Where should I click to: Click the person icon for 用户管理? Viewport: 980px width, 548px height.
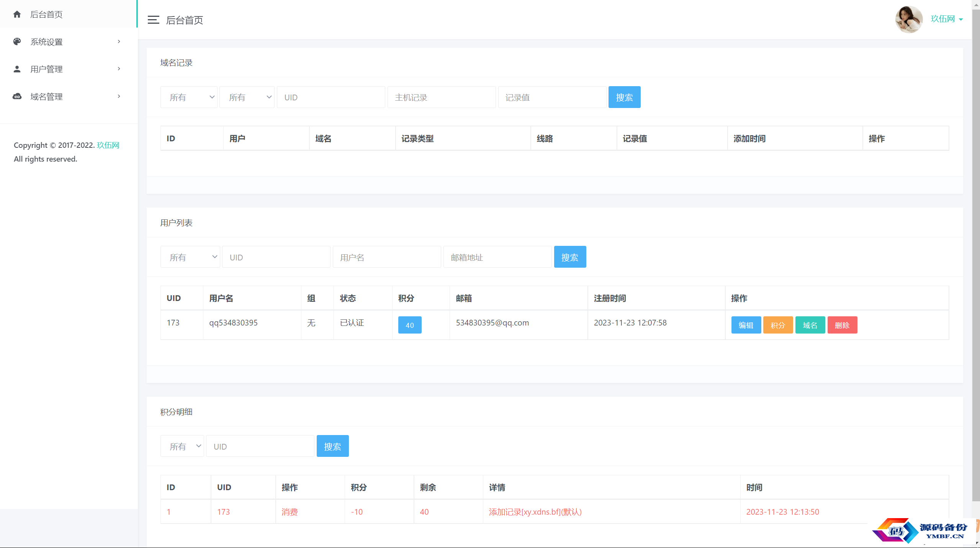tap(17, 69)
